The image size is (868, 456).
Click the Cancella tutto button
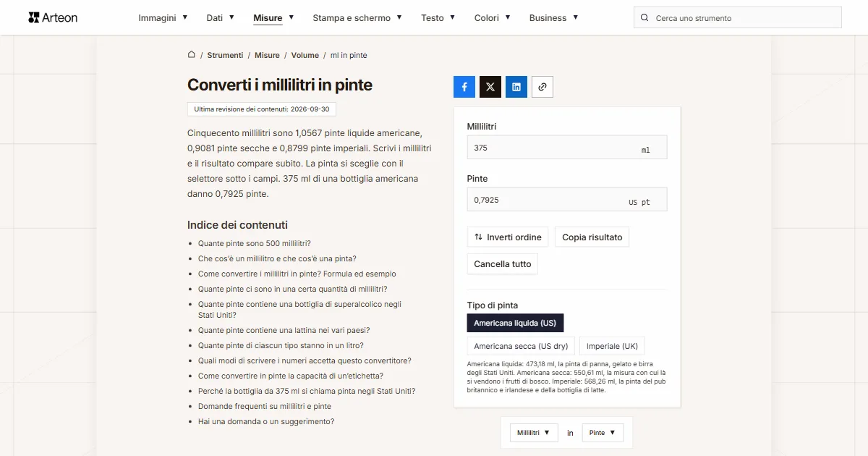503,264
